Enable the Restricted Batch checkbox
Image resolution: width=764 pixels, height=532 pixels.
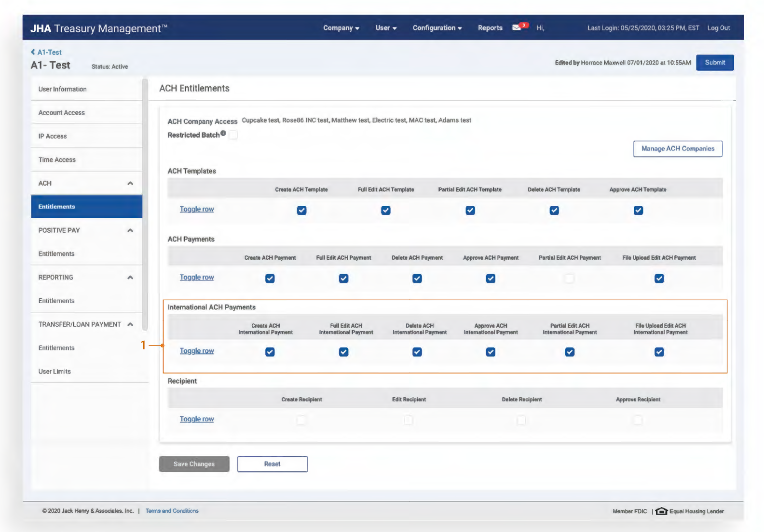[x=233, y=135]
